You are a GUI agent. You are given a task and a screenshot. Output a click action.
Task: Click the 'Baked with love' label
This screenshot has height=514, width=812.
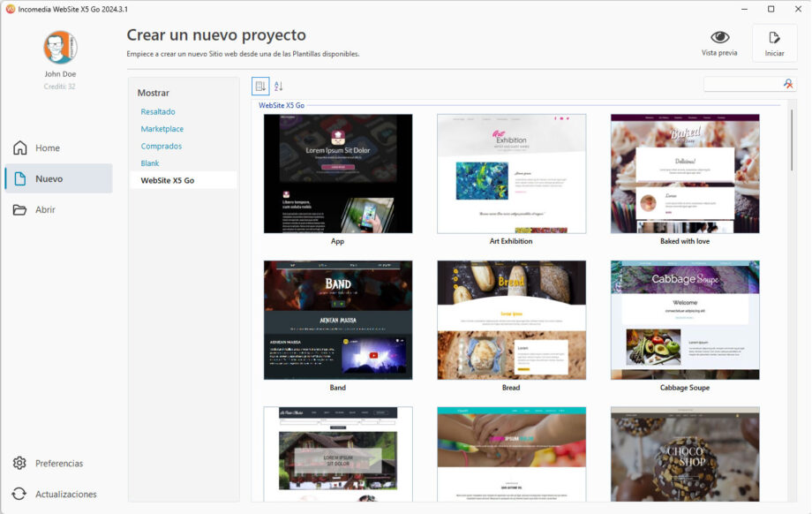tap(685, 241)
